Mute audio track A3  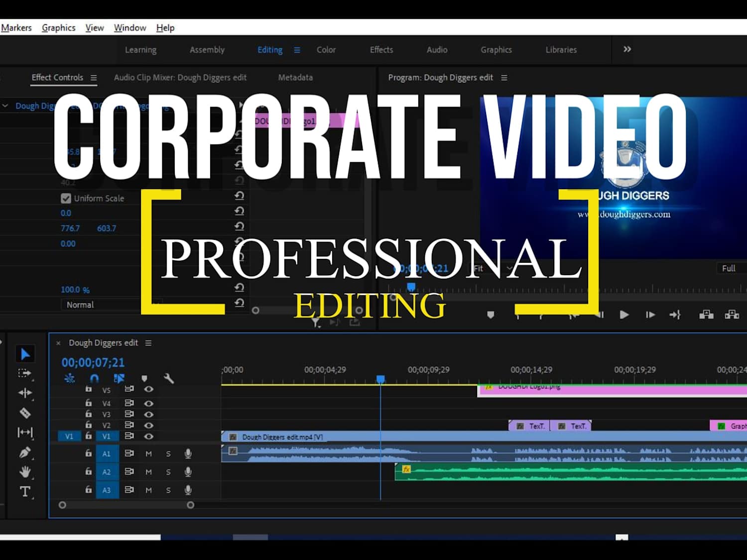pyautogui.click(x=148, y=490)
